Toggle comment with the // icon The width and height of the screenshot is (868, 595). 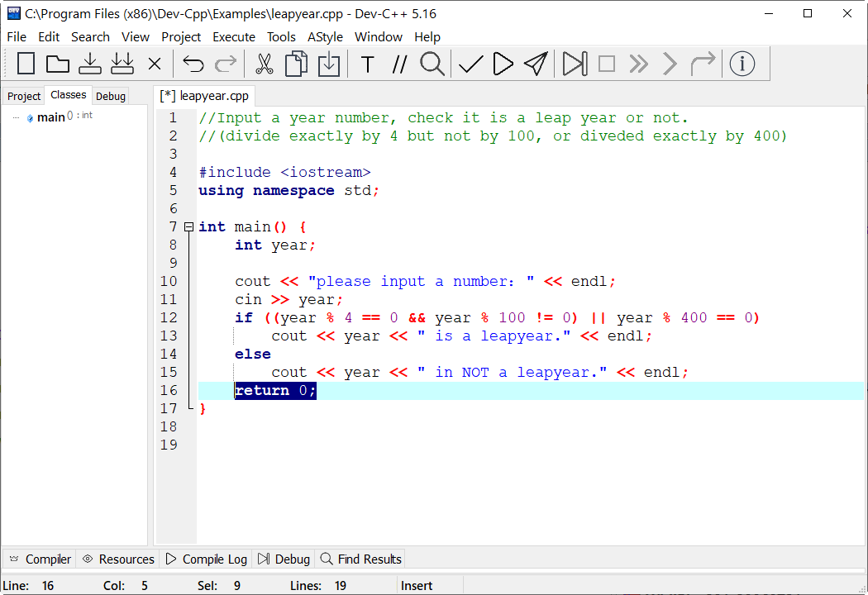tap(399, 64)
